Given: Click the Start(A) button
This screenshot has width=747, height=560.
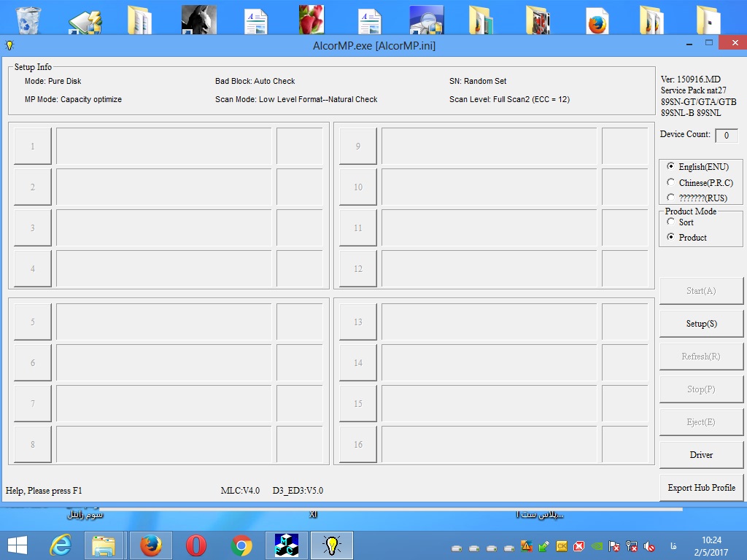Looking at the screenshot, I should pyautogui.click(x=701, y=291).
